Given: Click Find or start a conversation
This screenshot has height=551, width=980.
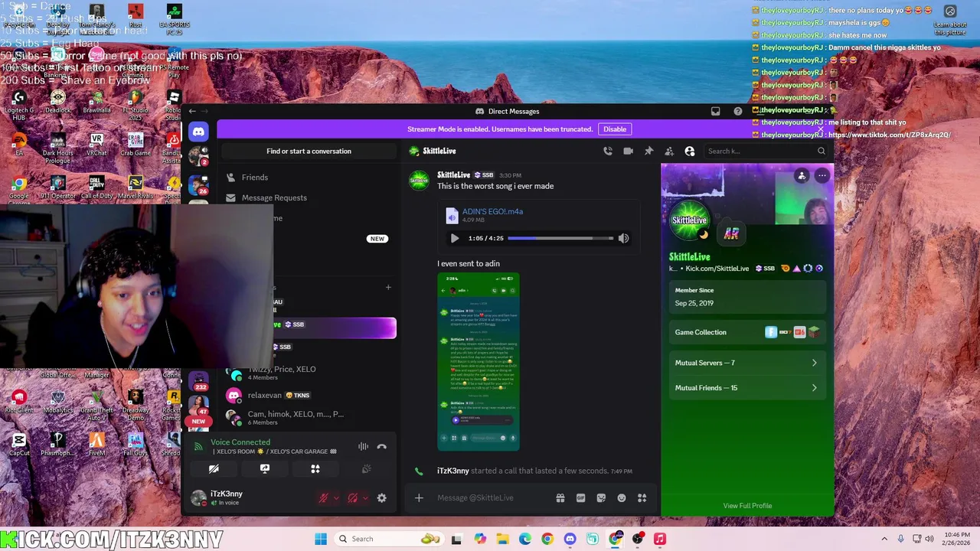Looking at the screenshot, I should [309, 151].
